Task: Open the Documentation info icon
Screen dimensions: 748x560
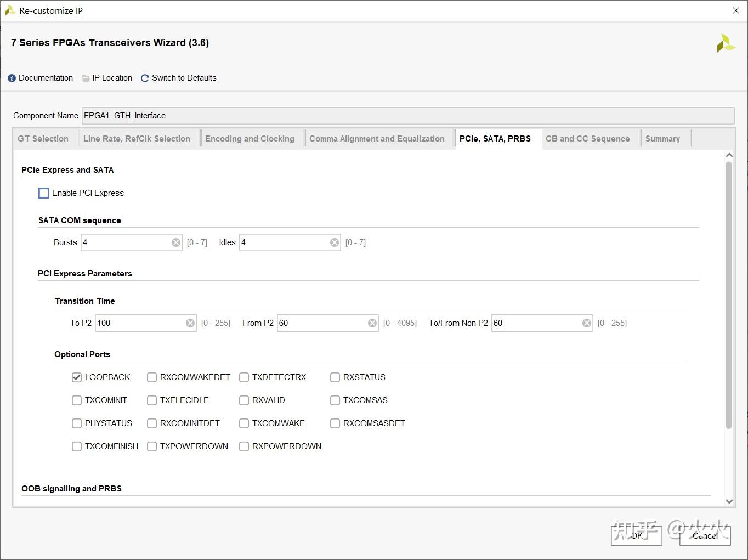Action: pyautogui.click(x=12, y=78)
